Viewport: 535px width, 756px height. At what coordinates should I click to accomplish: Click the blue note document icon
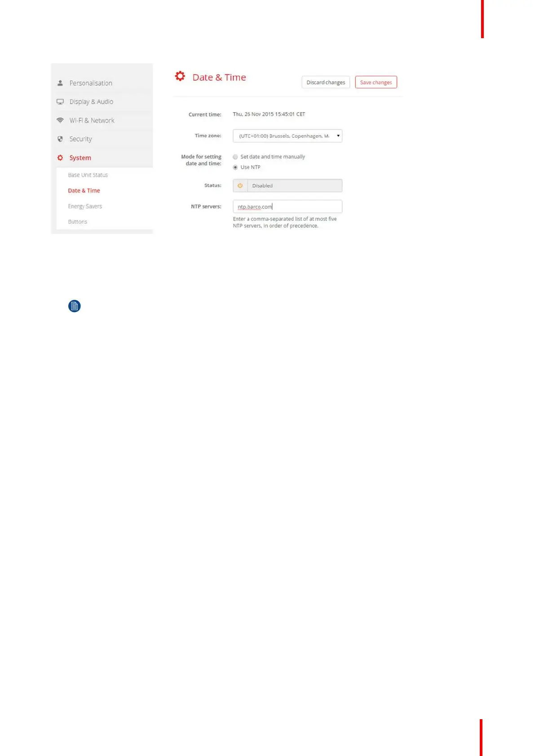point(75,306)
